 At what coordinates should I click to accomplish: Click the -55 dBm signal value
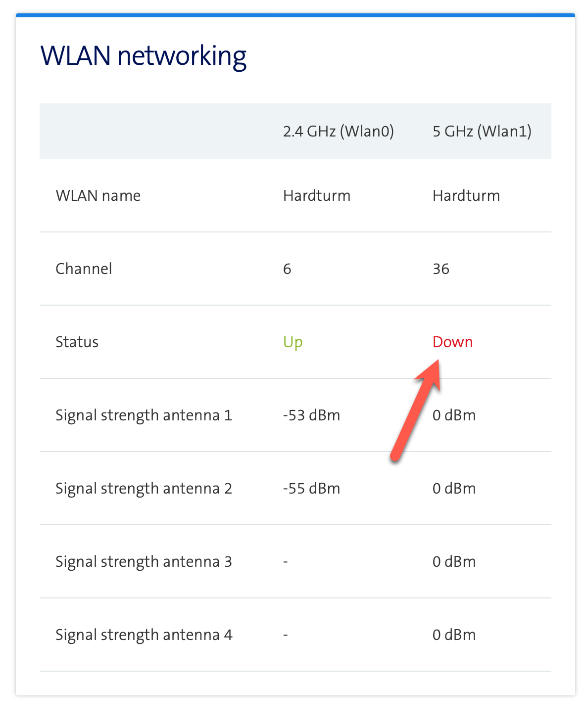[x=311, y=488]
